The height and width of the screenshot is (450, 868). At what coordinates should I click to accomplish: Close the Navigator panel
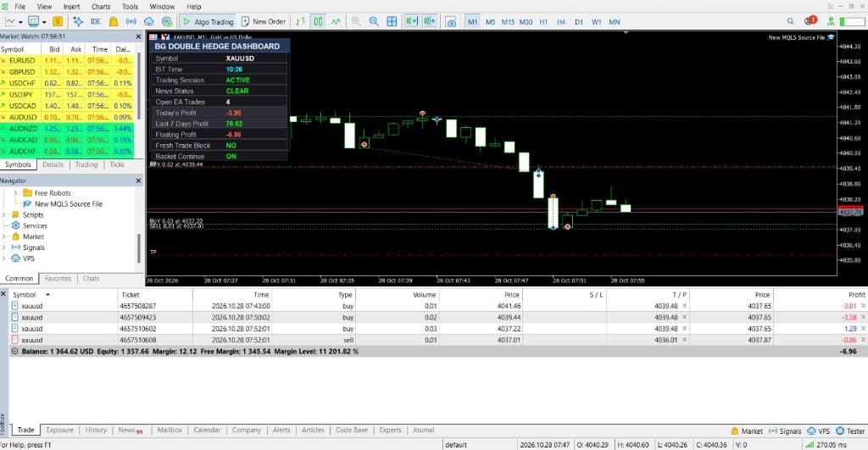tap(138, 181)
